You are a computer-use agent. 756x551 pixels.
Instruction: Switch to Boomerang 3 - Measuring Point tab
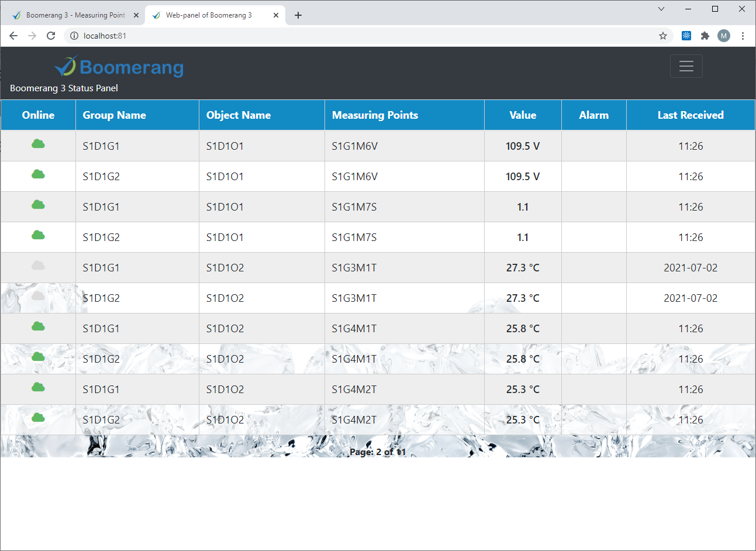pos(75,15)
